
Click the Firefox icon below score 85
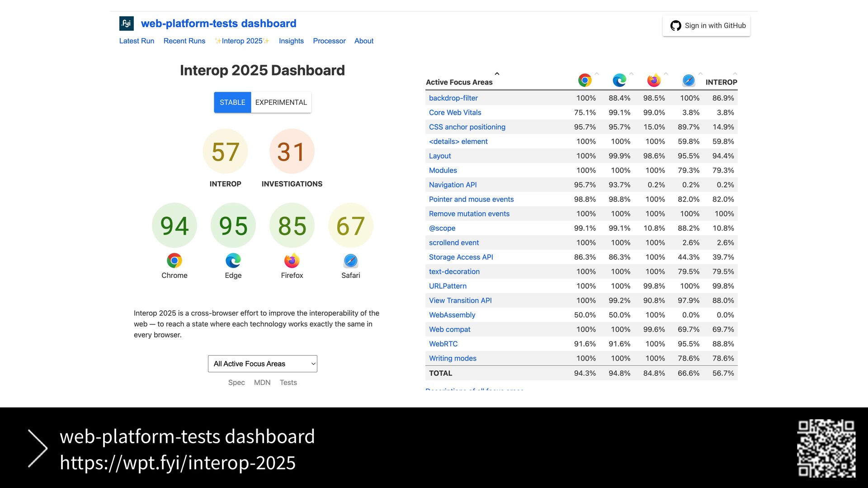(x=292, y=261)
